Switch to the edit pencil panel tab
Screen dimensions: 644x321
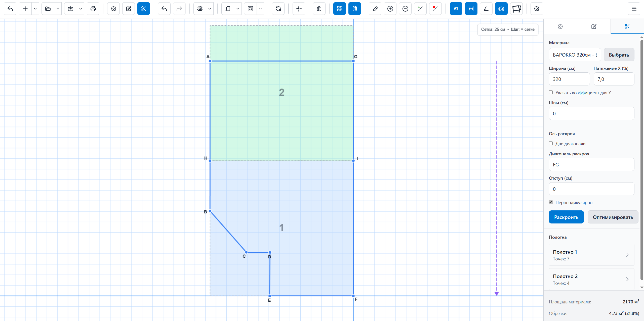[x=594, y=26]
